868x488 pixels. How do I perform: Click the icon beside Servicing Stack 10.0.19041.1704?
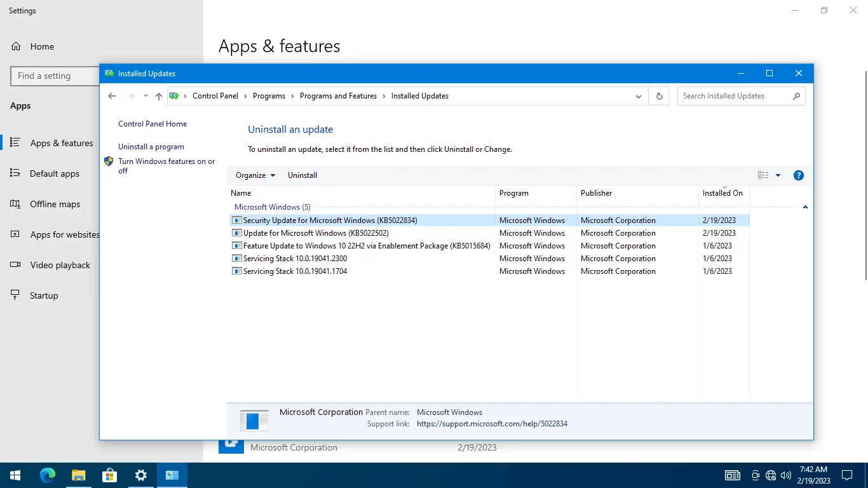pos(237,271)
